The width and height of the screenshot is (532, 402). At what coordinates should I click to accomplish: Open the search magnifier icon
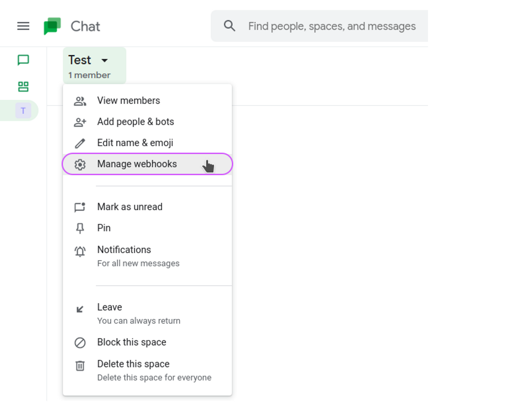[x=230, y=26]
